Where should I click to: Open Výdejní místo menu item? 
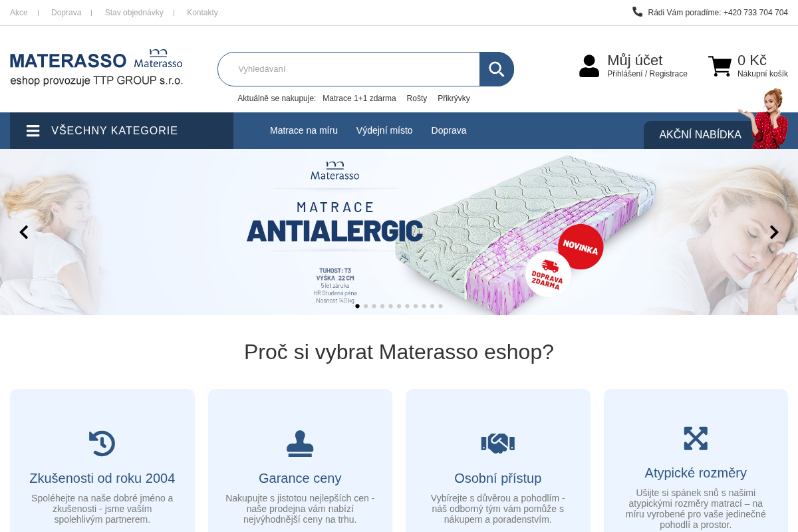pos(384,130)
